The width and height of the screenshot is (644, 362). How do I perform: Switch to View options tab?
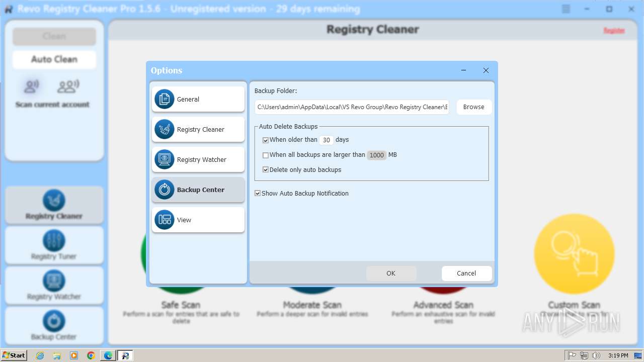198,220
